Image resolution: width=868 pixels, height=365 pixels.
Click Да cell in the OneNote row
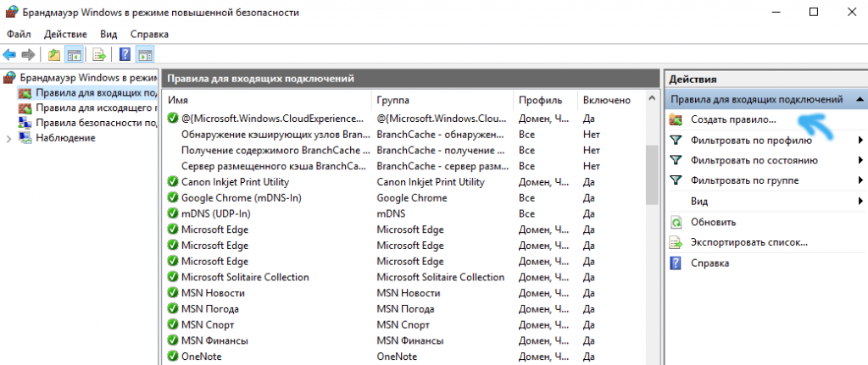pyautogui.click(x=589, y=357)
